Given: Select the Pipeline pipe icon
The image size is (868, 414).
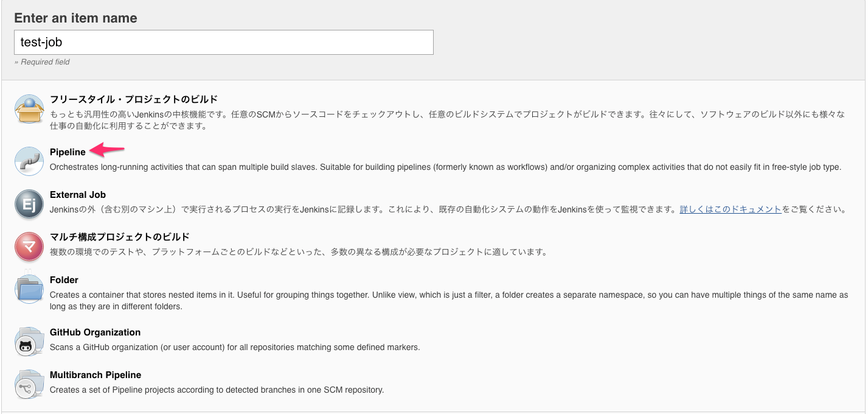Looking at the screenshot, I should (29, 161).
